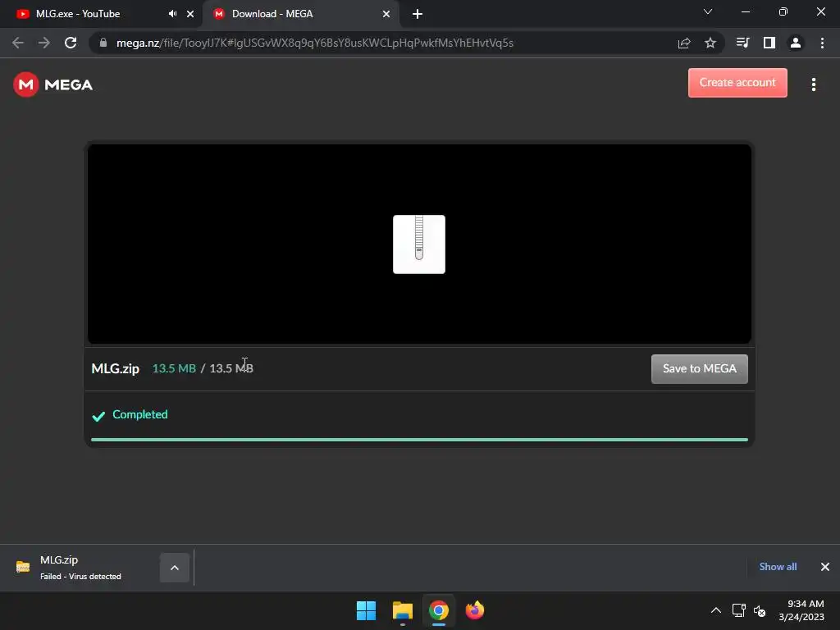Go back to previous page
The image size is (840, 630).
pyautogui.click(x=18, y=43)
